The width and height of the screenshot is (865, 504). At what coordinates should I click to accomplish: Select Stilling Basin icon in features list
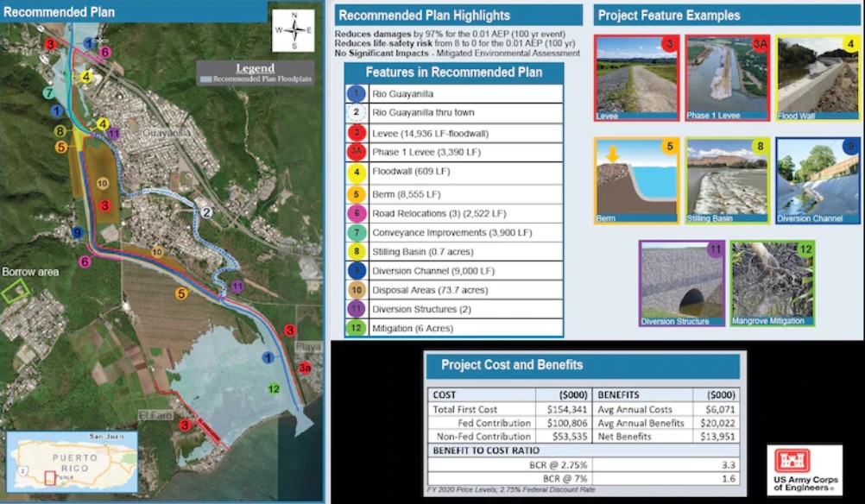[356, 251]
